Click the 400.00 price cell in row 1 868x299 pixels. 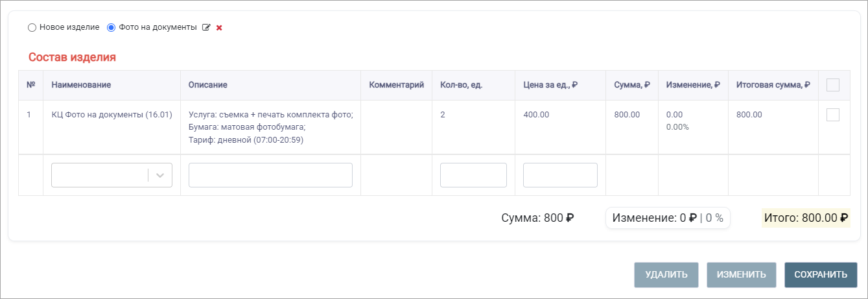[536, 115]
